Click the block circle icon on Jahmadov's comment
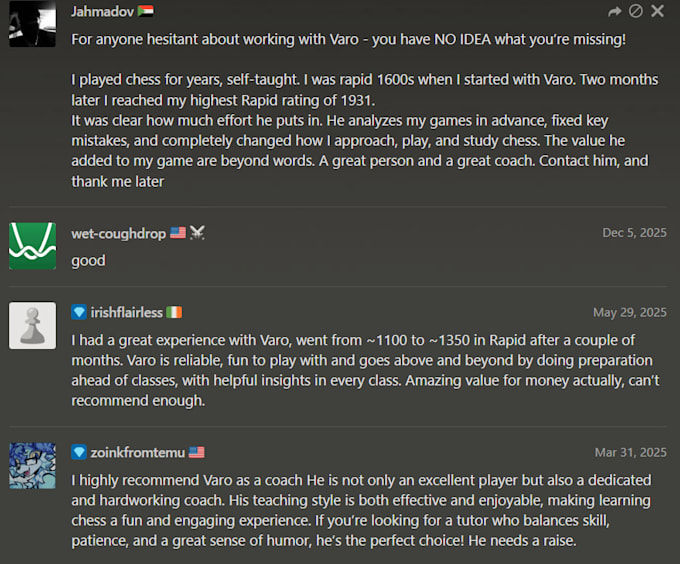Image resolution: width=680 pixels, height=564 pixels. pos(636,11)
